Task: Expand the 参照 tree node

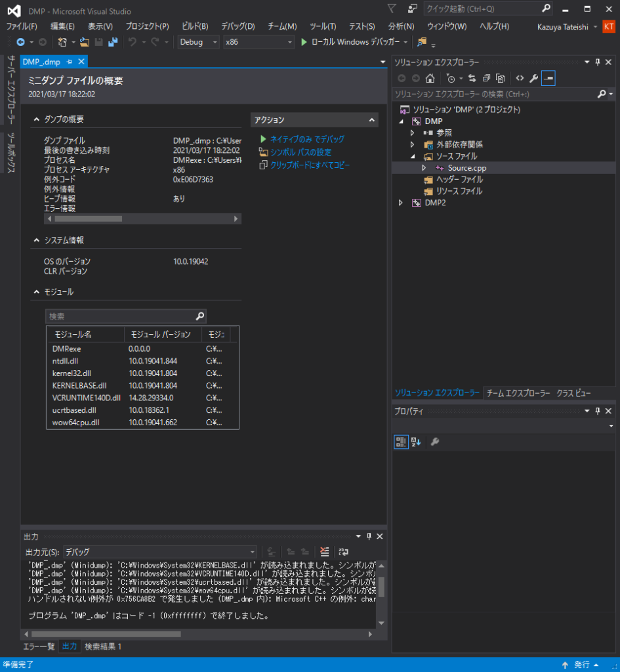Action: pyautogui.click(x=412, y=133)
